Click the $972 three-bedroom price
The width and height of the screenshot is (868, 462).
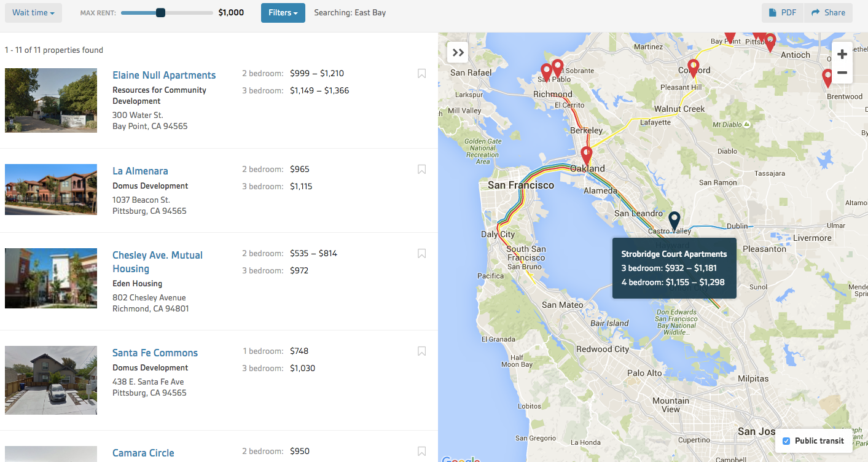point(299,271)
